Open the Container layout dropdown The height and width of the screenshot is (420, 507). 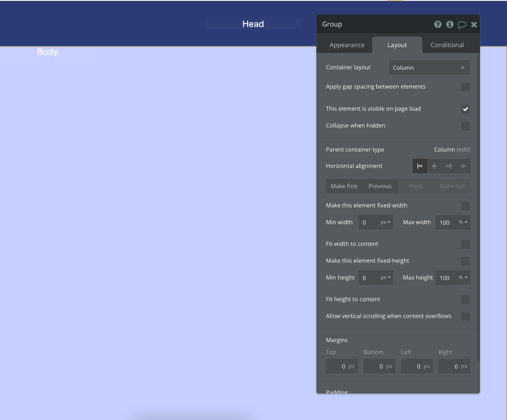click(x=429, y=67)
